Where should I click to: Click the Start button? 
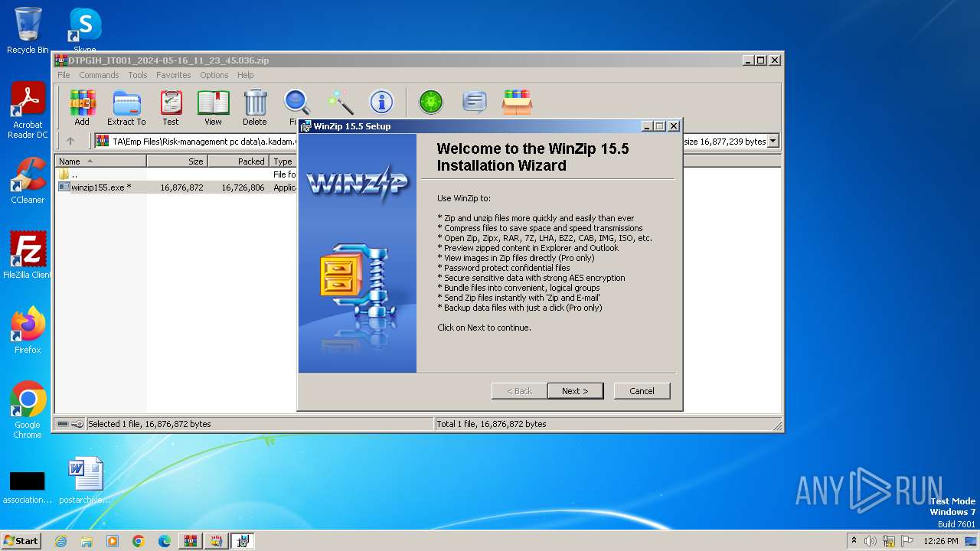pos(21,540)
